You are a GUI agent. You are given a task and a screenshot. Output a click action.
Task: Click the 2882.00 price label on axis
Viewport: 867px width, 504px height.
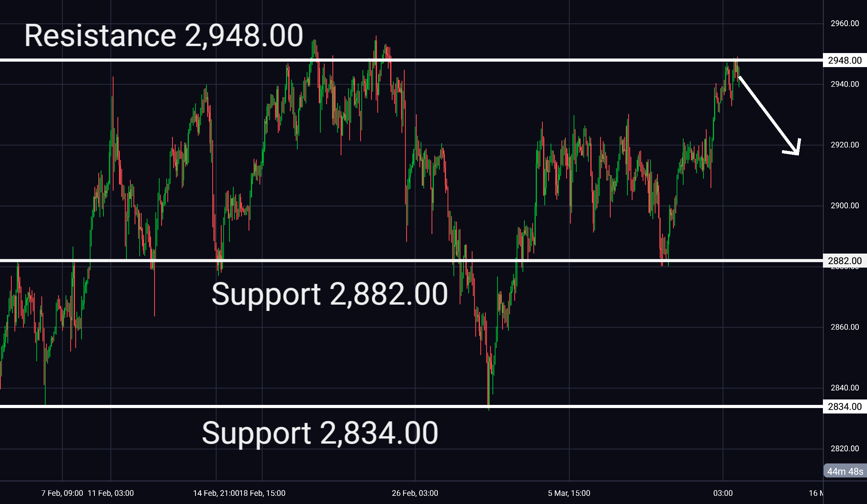point(845,261)
